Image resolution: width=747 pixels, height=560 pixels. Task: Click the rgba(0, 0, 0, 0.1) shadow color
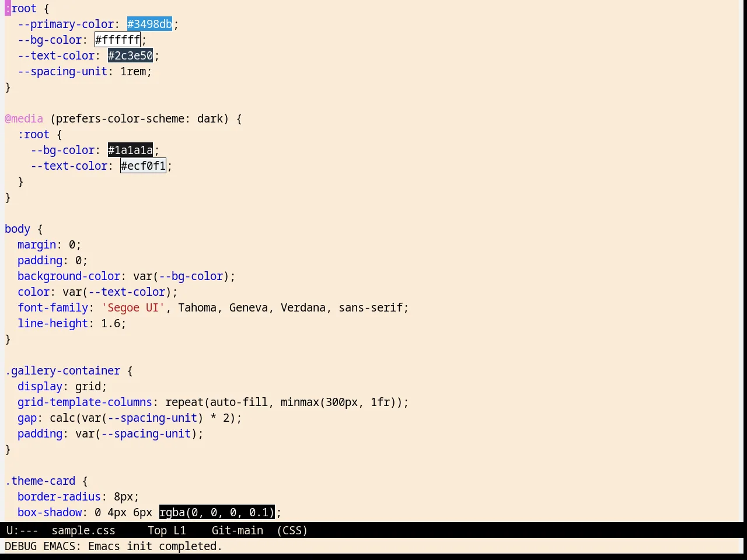217,512
